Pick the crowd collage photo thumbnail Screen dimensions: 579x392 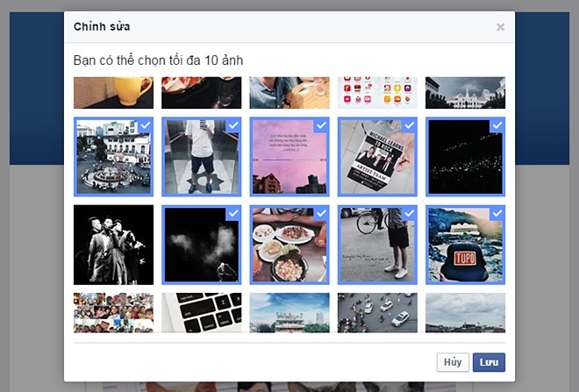113,312
